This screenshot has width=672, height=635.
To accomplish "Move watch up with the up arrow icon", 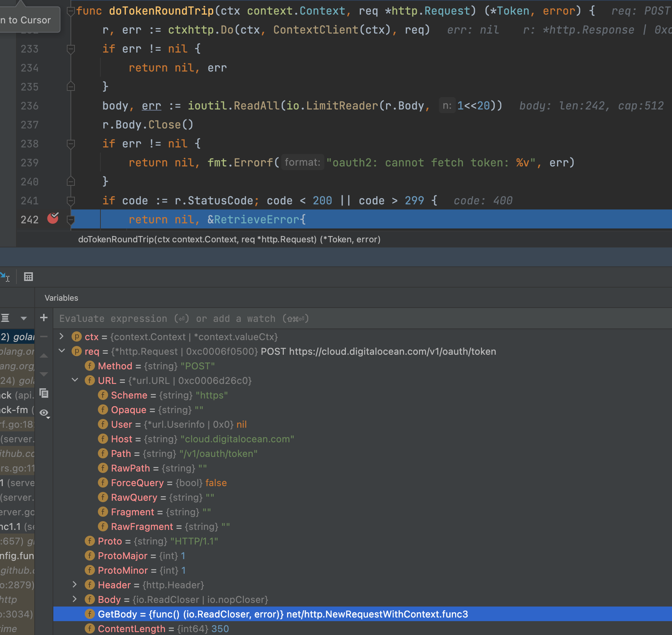I will coord(44,356).
